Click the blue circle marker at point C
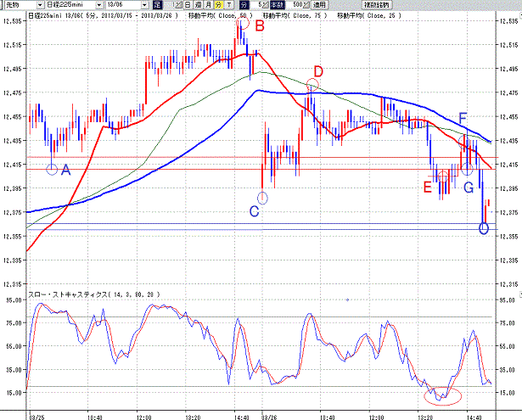Image resolution: width=522 pixels, height=420 pixels. tap(262, 198)
